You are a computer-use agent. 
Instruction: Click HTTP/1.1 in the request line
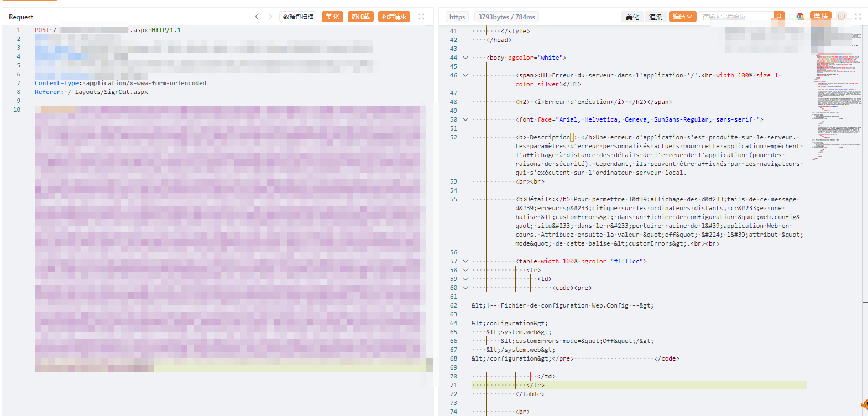[x=166, y=30]
